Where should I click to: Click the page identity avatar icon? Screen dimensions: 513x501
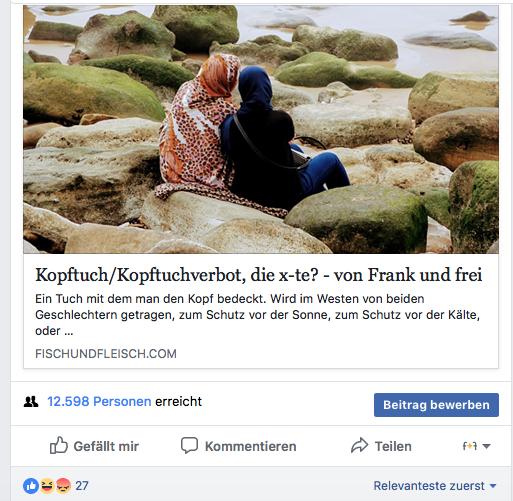[470, 446]
